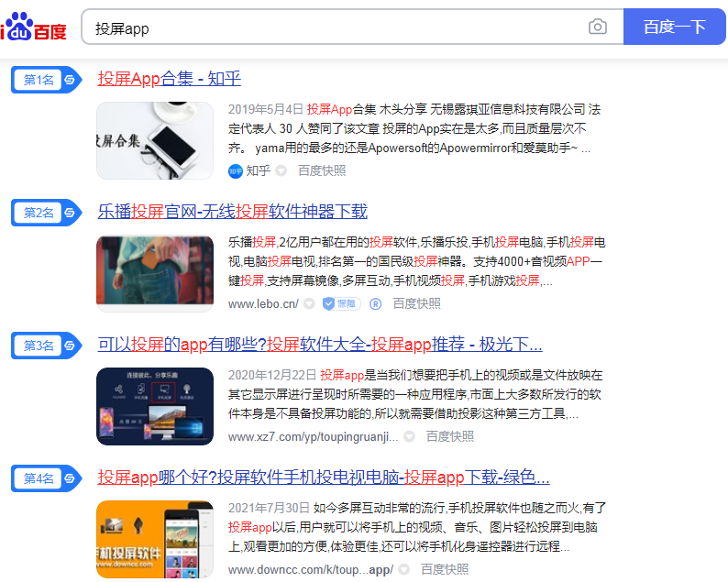Click the 第1名 rank badge icon
728x582 pixels.
click(47, 80)
